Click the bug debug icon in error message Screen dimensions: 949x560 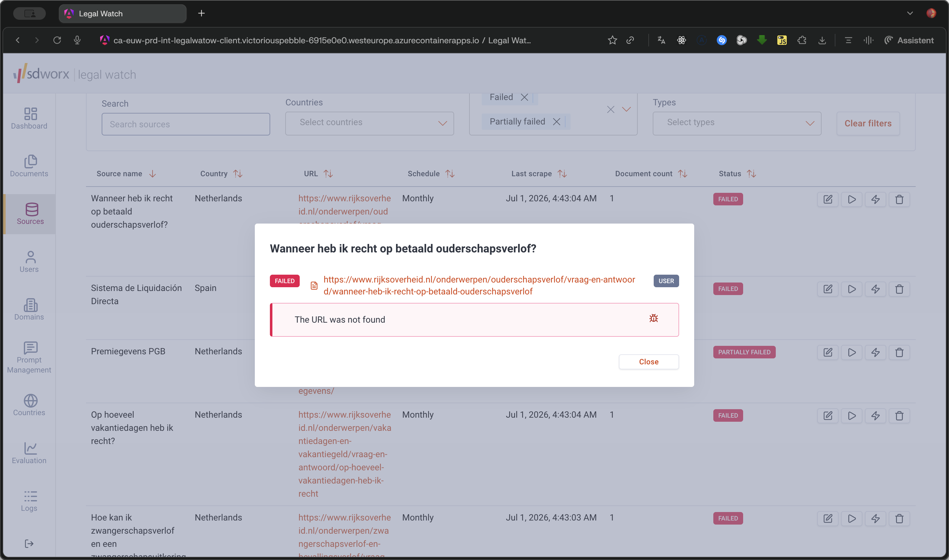[x=653, y=318]
